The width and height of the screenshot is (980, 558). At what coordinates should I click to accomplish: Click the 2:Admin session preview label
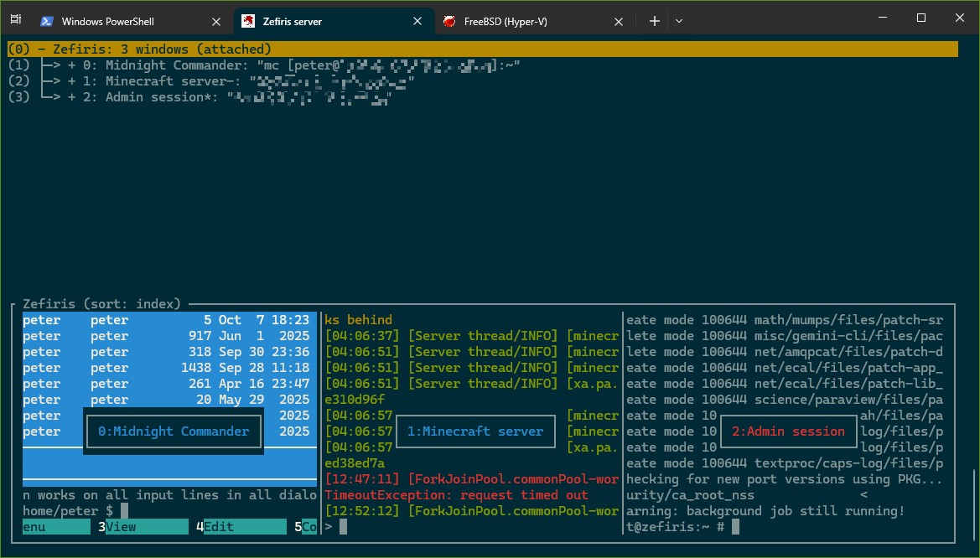pos(789,431)
